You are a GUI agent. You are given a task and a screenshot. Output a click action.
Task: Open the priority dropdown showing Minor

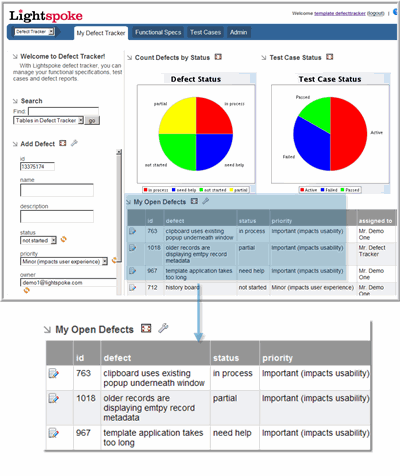click(x=64, y=262)
